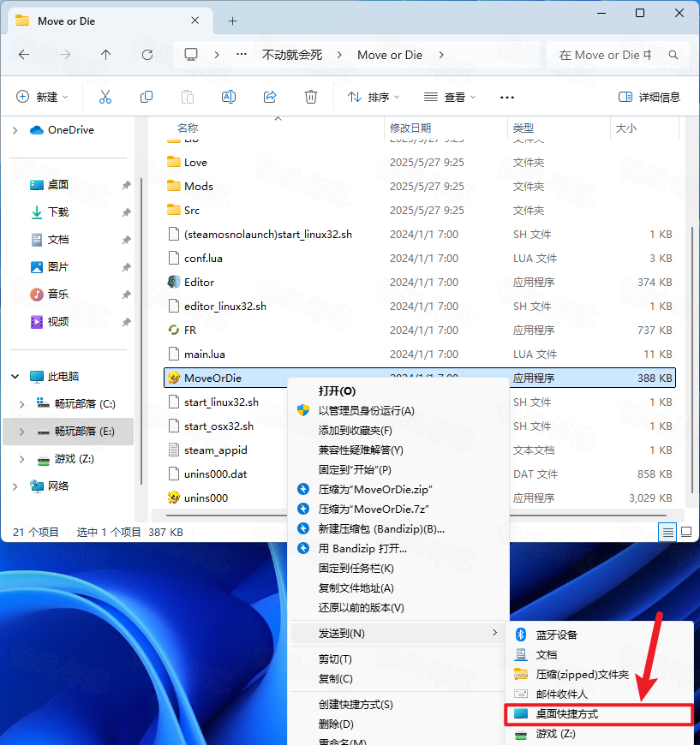Click the search magnifier icon
This screenshot has height=745, width=700.
[x=673, y=55]
